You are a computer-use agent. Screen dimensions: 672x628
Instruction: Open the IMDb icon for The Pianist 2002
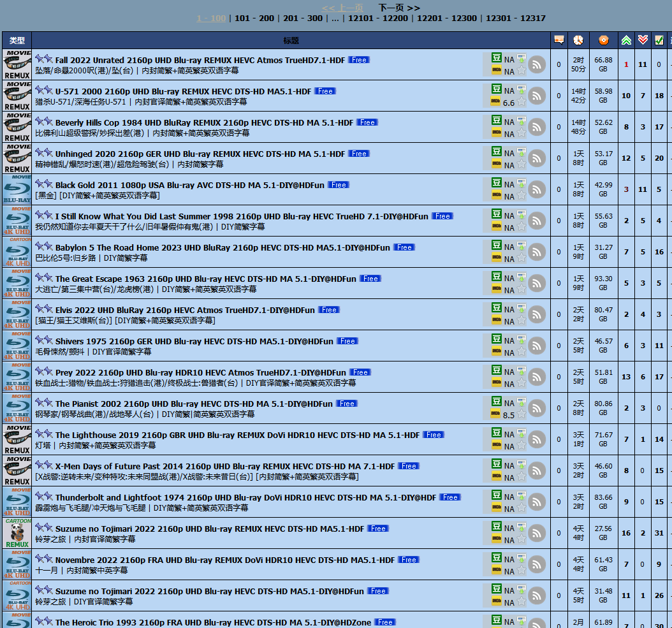click(x=496, y=414)
